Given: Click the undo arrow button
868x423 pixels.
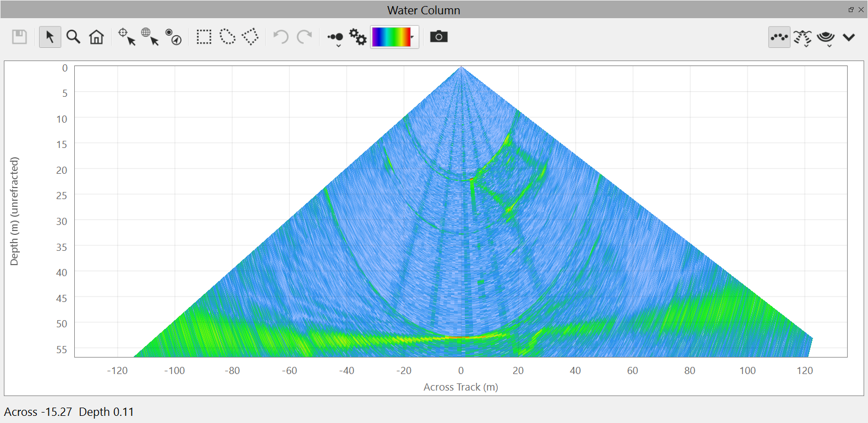Looking at the screenshot, I should [281, 37].
